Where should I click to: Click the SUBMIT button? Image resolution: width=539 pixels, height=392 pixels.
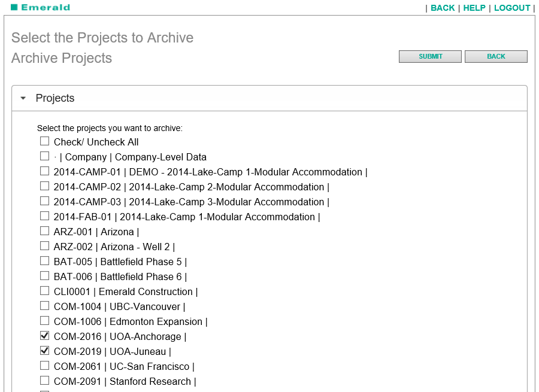[x=430, y=56]
